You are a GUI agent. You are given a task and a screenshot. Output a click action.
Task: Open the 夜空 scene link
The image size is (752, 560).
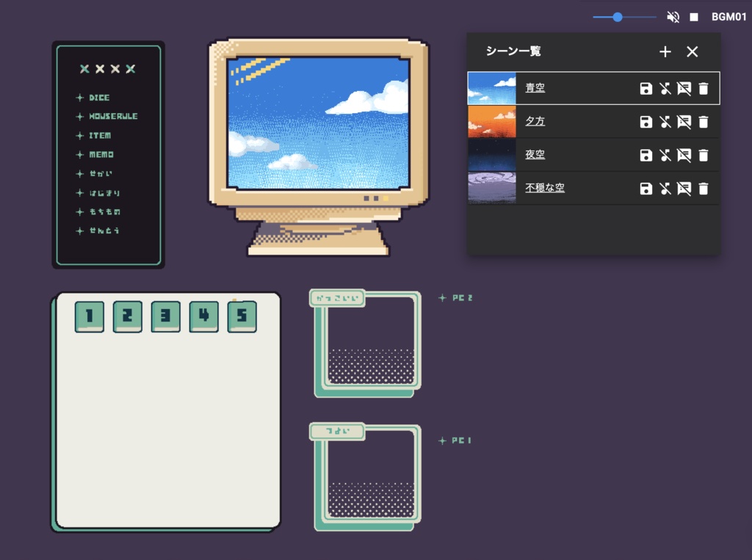[535, 154]
